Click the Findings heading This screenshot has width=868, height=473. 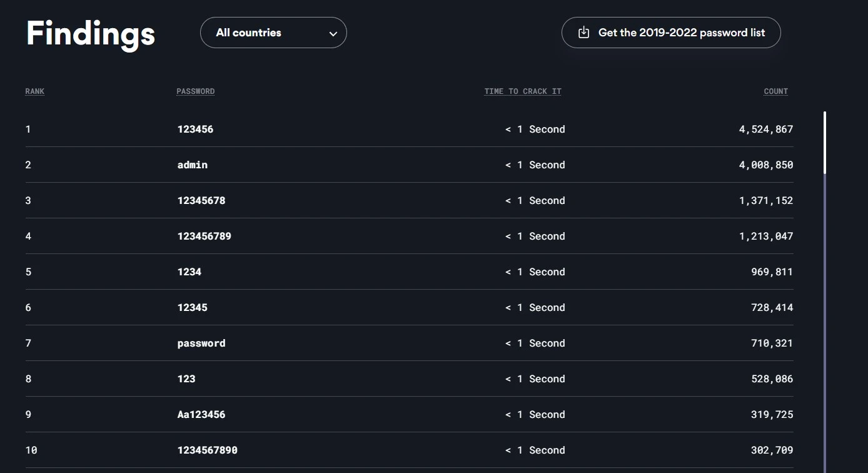click(91, 34)
